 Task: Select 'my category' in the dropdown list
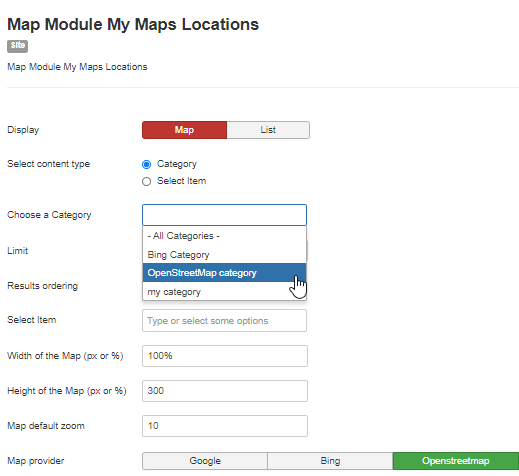(224, 292)
